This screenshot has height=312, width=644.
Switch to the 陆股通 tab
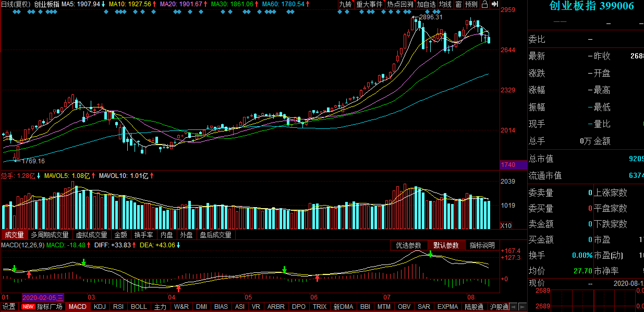(x=474, y=307)
